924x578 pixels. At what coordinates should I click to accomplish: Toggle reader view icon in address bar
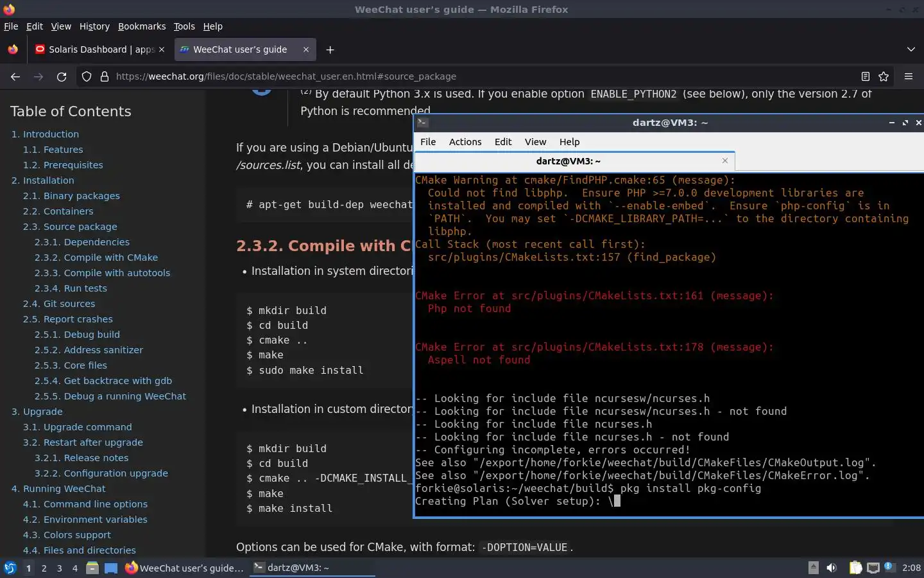point(865,76)
